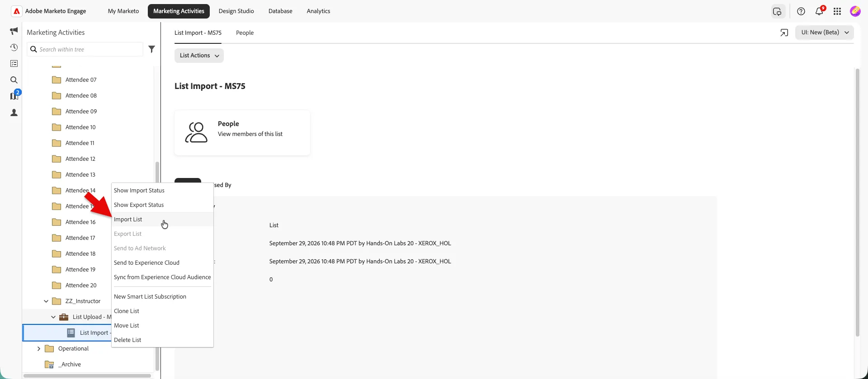Switch to the People tab
The width and height of the screenshot is (868, 379).
(x=245, y=33)
